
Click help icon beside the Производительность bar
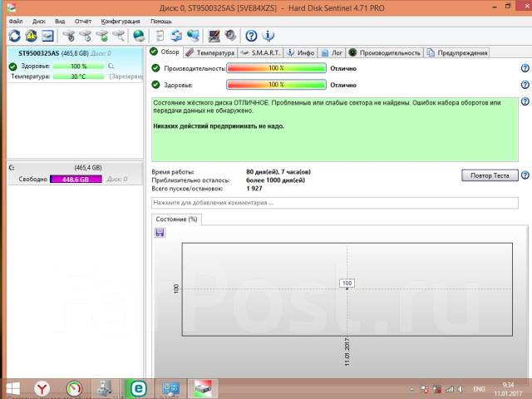[525, 69]
